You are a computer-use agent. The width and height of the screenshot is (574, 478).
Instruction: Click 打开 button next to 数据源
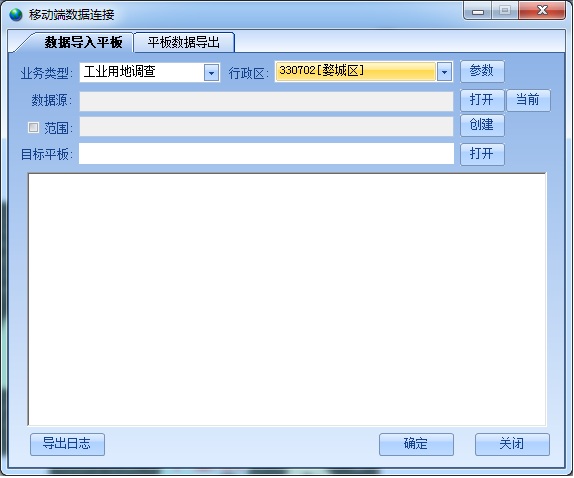(482, 100)
